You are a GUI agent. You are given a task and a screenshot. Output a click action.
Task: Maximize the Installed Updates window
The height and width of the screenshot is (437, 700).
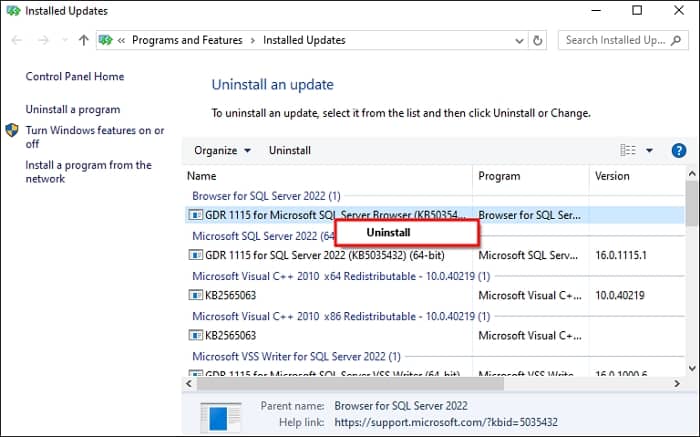[637, 11]
